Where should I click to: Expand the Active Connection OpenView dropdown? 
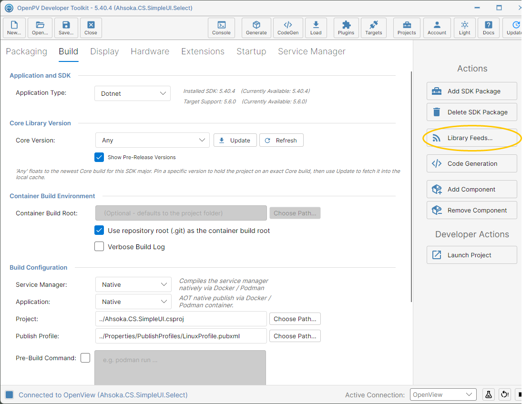click(x=443, y=394)
